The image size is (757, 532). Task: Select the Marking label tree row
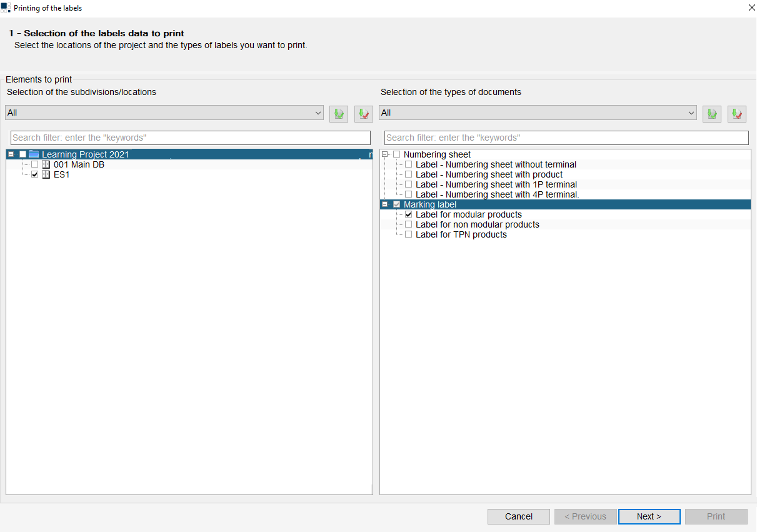click(431, 204)
